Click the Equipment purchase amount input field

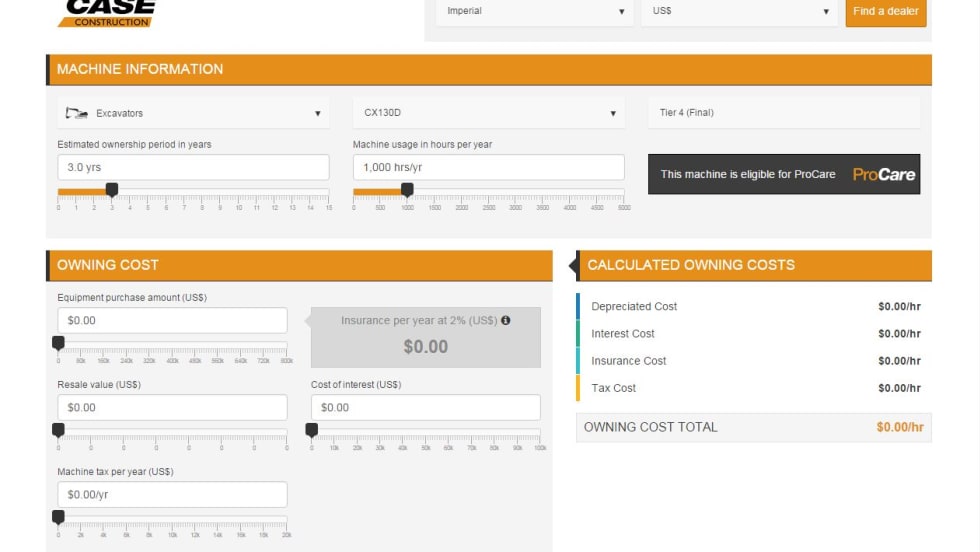point(172,320)
